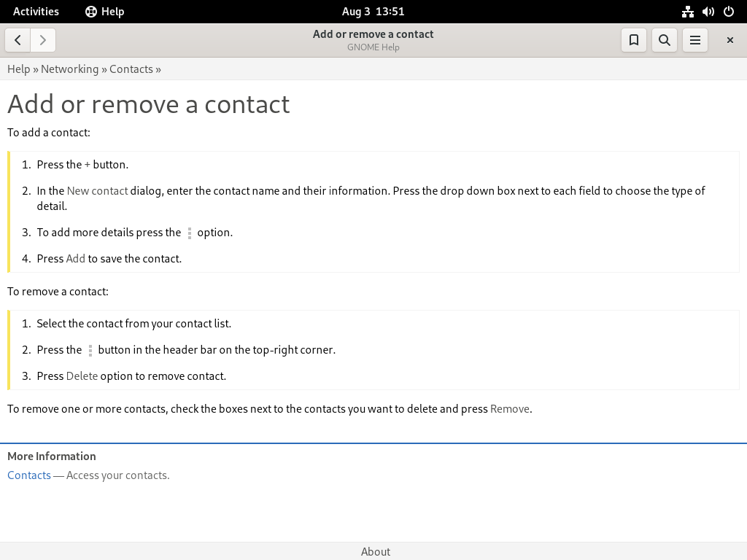Click the vertical dots icon in add-details step

[190, 233]
